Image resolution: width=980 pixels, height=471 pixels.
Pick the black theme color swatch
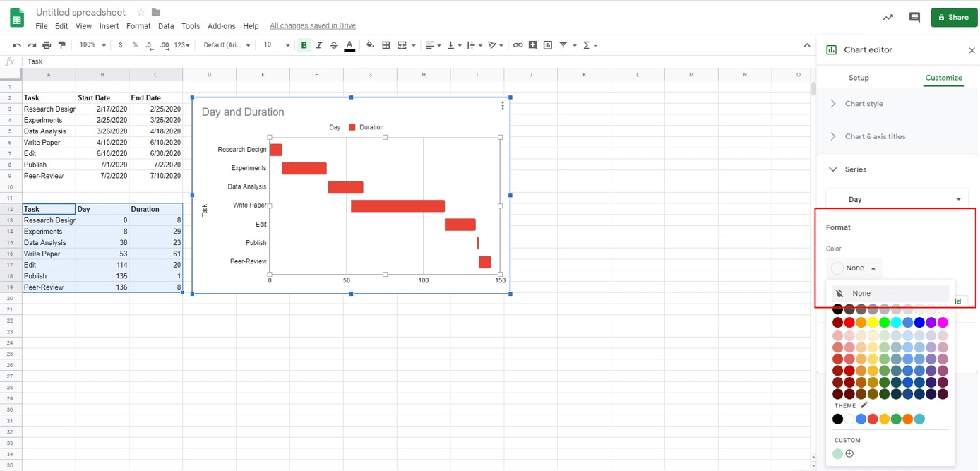pos(837,419)
